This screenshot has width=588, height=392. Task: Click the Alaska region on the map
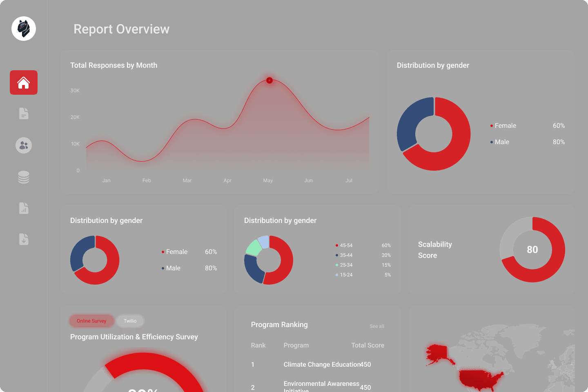pos(439,354)
